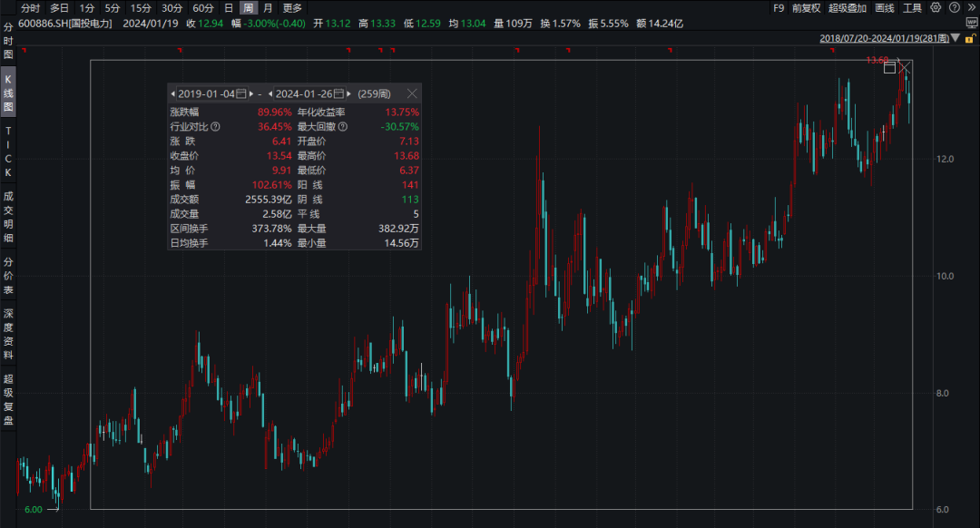The height and width of the screenshot is (528, 980).
Task: Click 最大量 value 382.92万
Action: [x=398, y=229]
